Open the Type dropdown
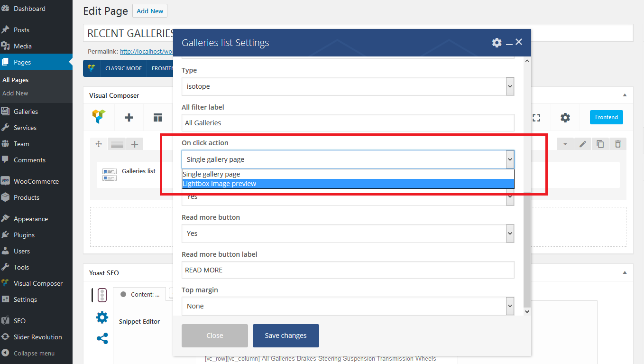This screenshot has height=364, width=644. tap(348, 86)
